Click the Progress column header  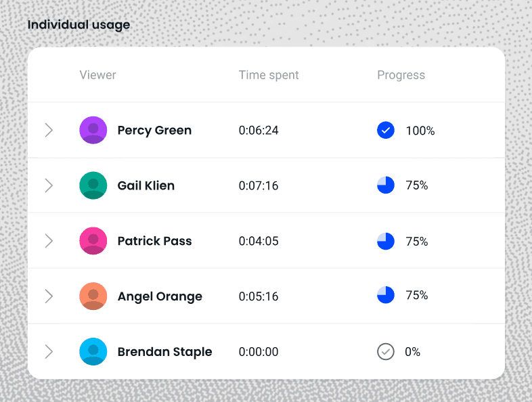coord(401,75)
